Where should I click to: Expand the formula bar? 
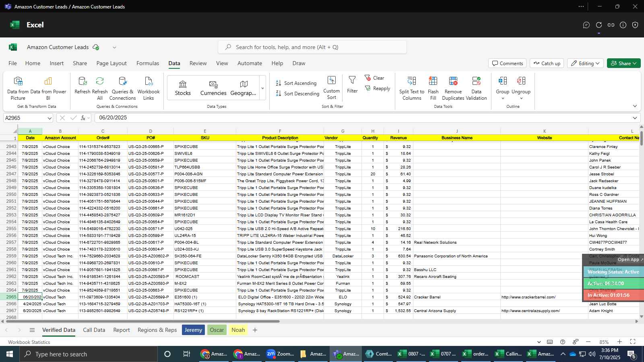tap(635, 118)
